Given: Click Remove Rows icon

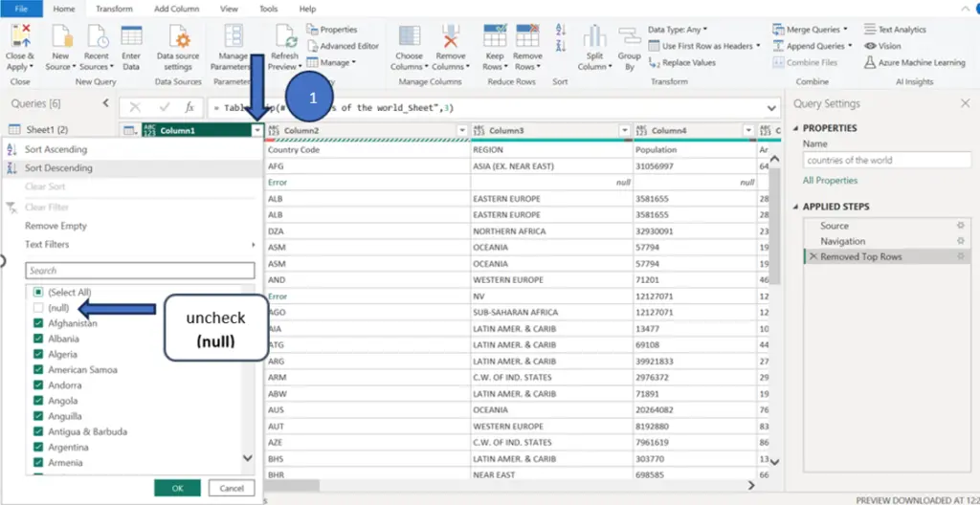Looking at the screenshot, I should [x=527, y=36].
